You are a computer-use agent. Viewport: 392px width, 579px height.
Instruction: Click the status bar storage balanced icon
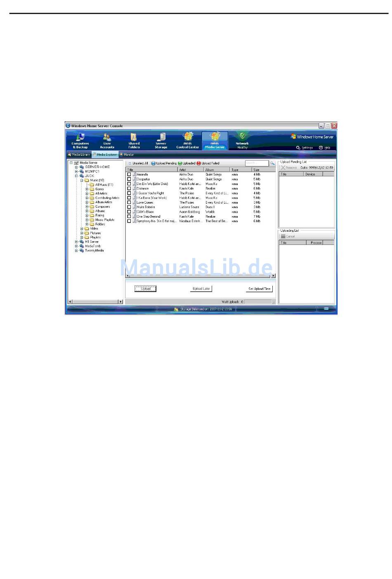pos(176,309)
